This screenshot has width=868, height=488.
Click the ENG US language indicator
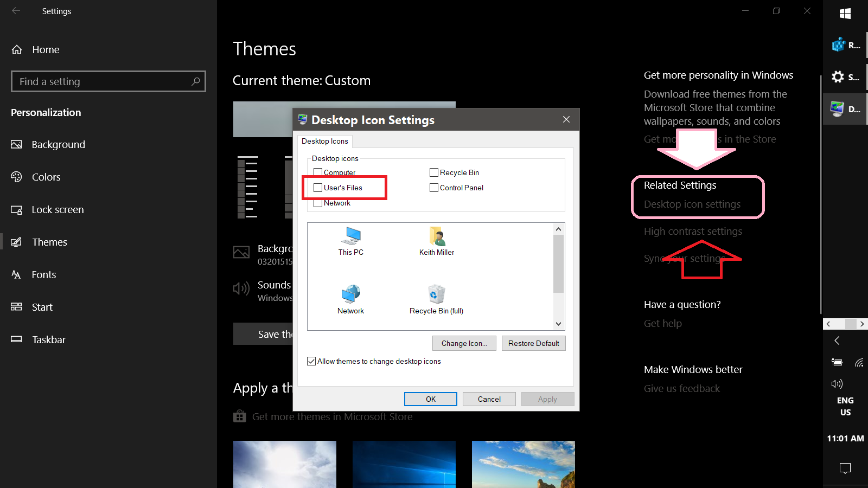[x=845, y=406]
